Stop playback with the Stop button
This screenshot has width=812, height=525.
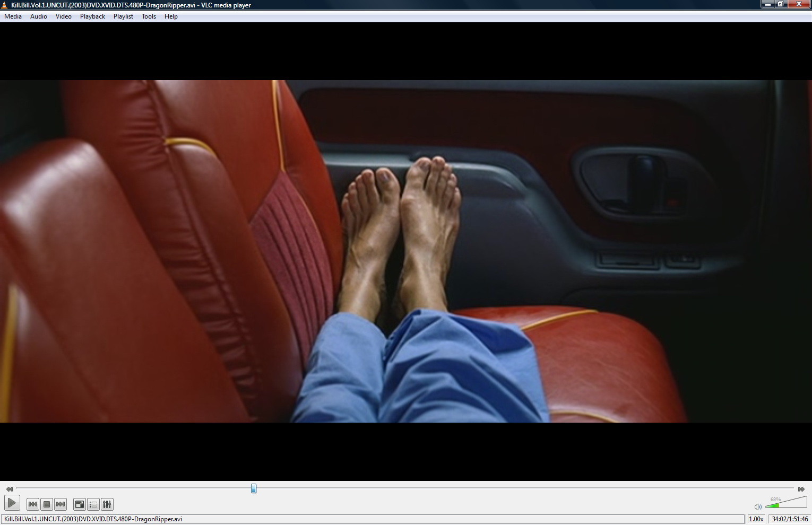[47, 504]
